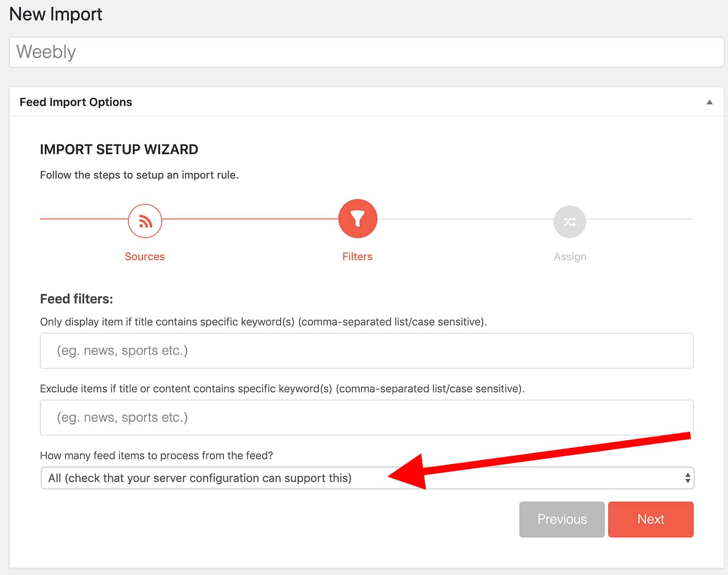Click the Assign shuffle step icon

coord(569,221)
